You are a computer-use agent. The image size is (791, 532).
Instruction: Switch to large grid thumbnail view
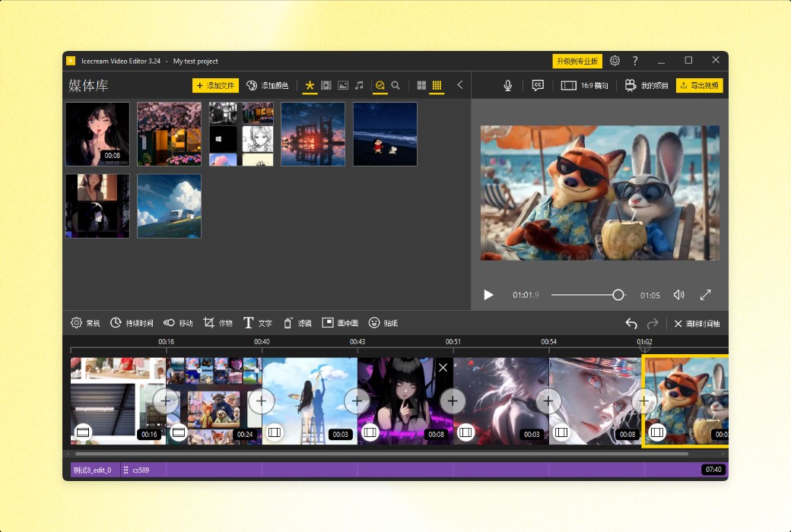421,85
